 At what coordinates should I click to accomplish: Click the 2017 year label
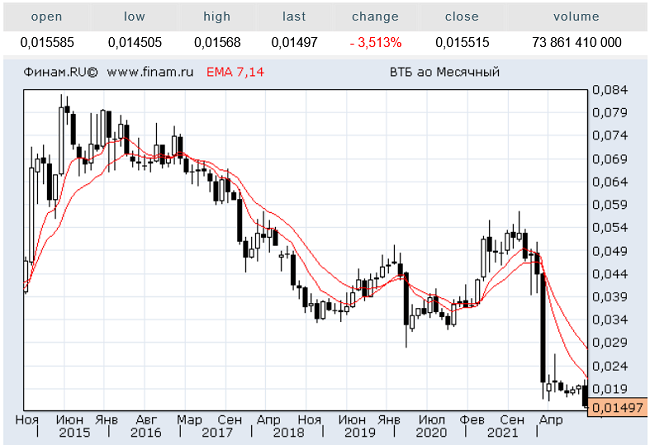pos(217,433)
